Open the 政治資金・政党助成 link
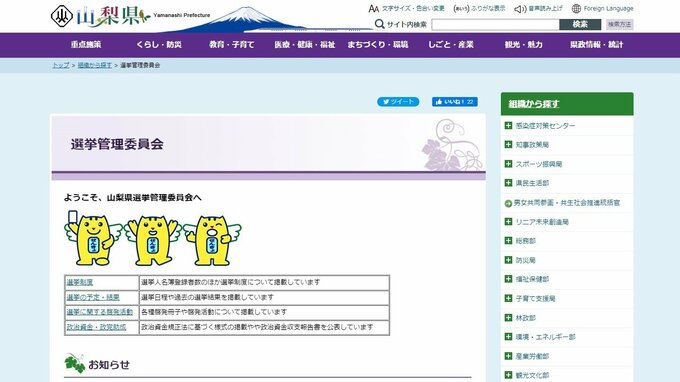 tap(96, 327)
